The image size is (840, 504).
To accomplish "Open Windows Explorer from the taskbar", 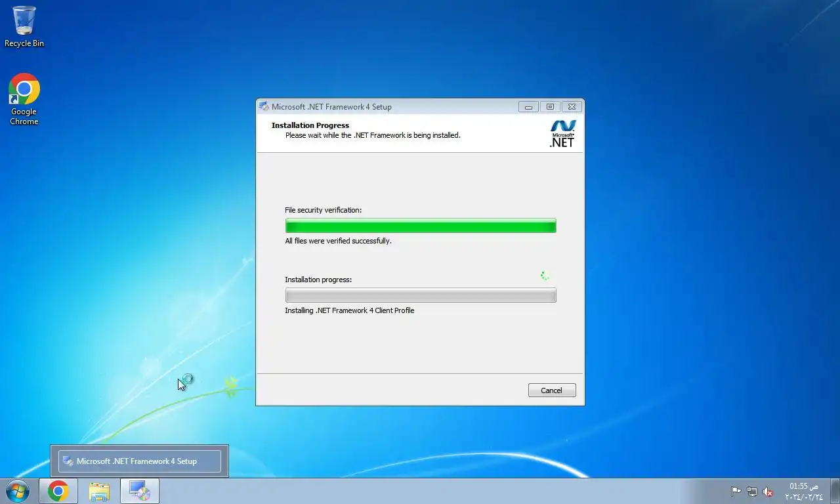I will coord(99,491).
